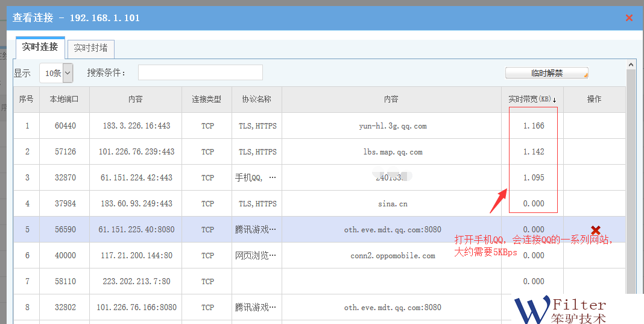Select the 实时连接 tab

click(40, 47)
